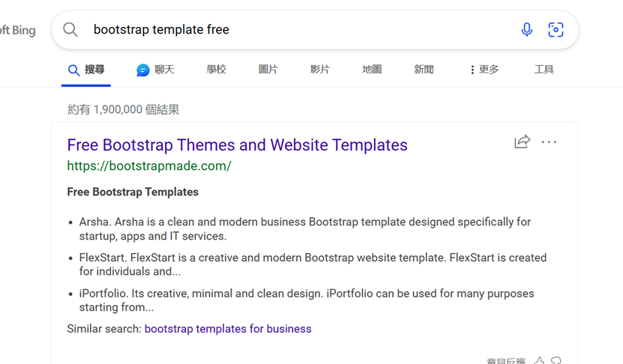The height and width of the screenshot is (364, 623).
Task: Open similar search bootstrap templates for business
Action: 228,329
